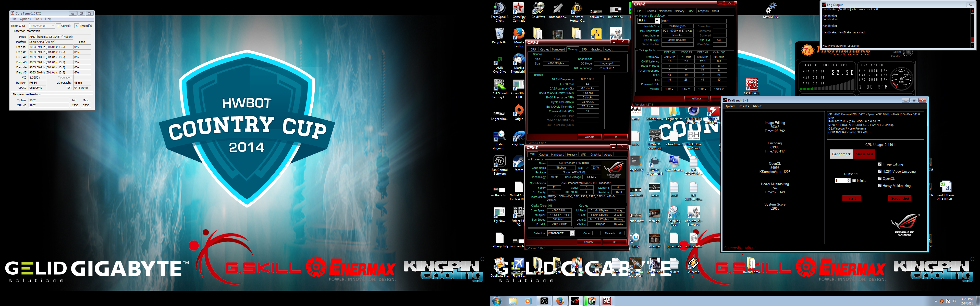Open the Recycle Bin icon
The height and width of the screenshot is (306, 980).
[x=499, y=36]
